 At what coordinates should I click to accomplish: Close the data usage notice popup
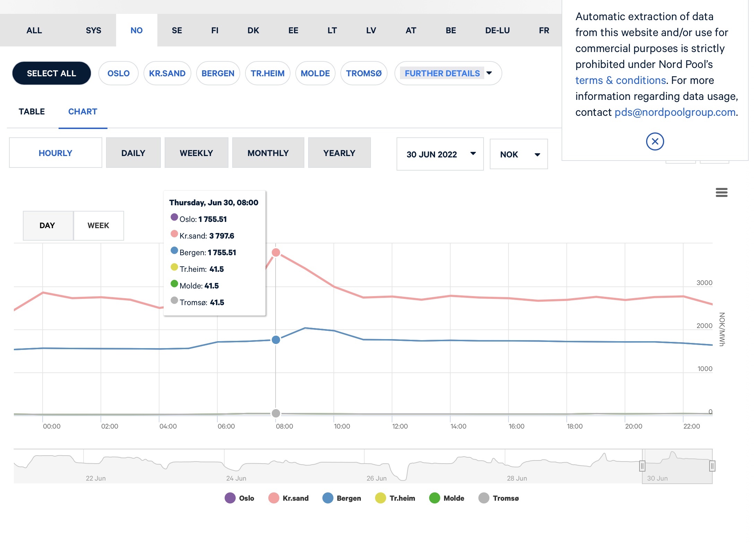pyautogui.click(x=655, y=141)
